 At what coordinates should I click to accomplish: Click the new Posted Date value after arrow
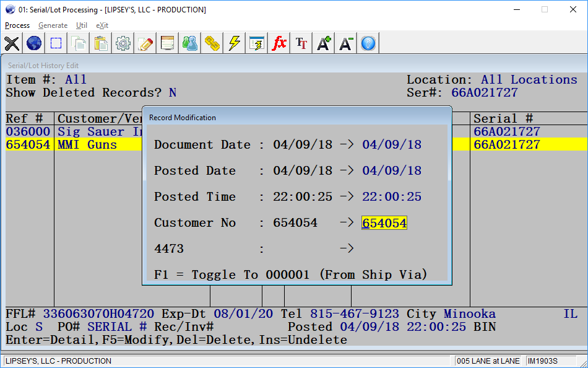coord(392,170)
